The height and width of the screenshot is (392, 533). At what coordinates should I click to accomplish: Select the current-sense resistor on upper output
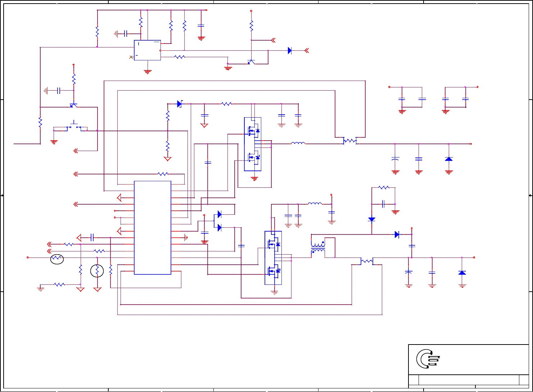(x=350, y=141)
